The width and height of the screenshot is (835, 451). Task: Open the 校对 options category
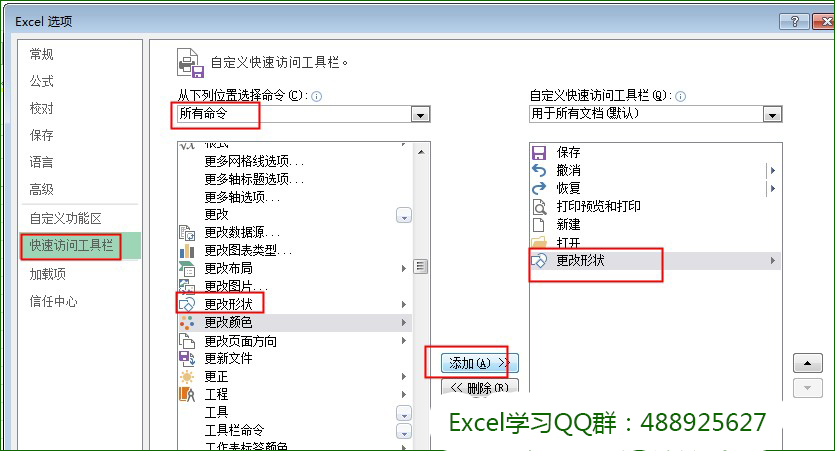point(42,109)
